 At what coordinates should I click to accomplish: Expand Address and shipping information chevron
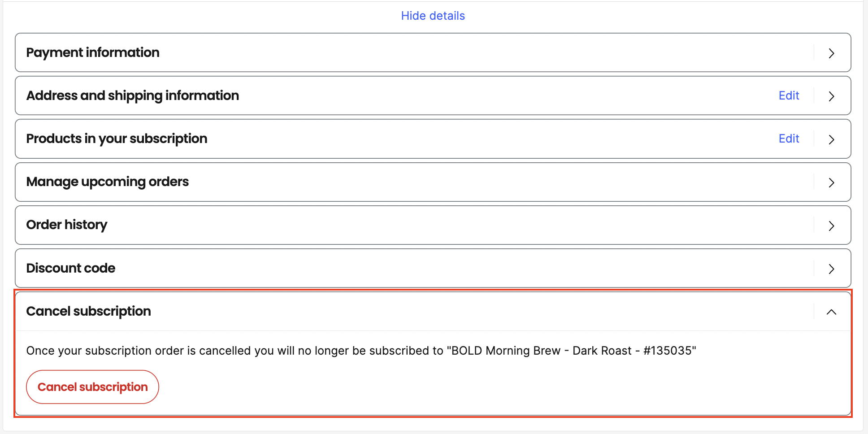831,96
